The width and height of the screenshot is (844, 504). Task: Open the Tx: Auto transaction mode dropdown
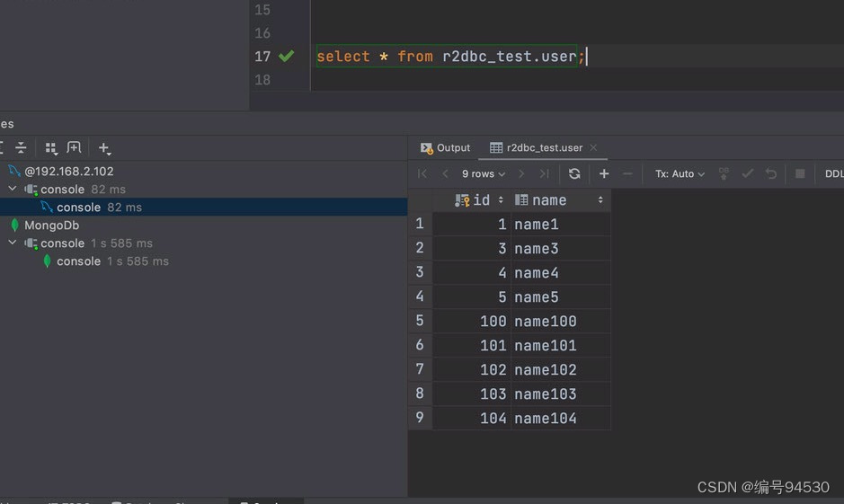tap(680, 173)
